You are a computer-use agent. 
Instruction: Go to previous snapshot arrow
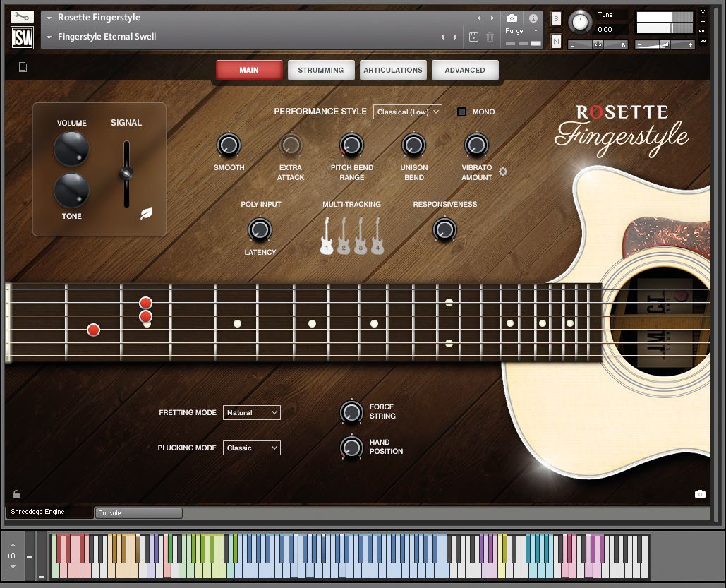tap(442, 37)
